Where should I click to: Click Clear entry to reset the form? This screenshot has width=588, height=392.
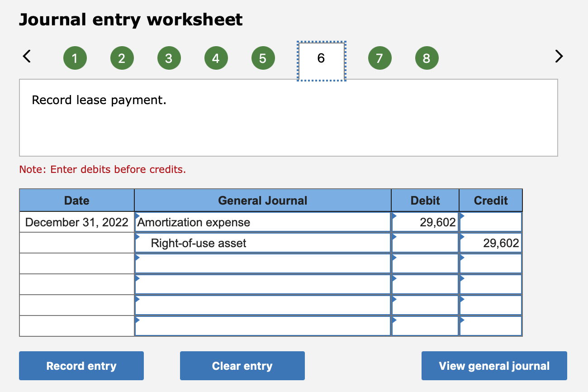pyautogui.click(x=242, y=366)
